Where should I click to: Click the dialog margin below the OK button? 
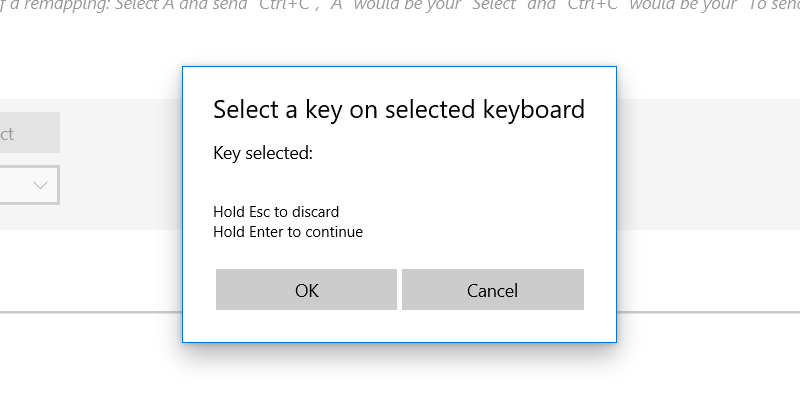[x=306, y=326]
